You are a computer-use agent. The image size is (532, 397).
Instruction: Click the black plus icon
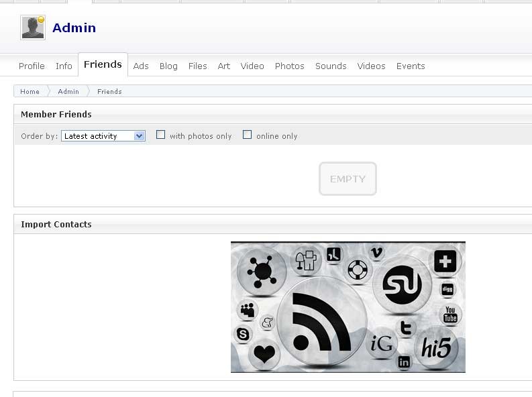click(x=445, y=262)
